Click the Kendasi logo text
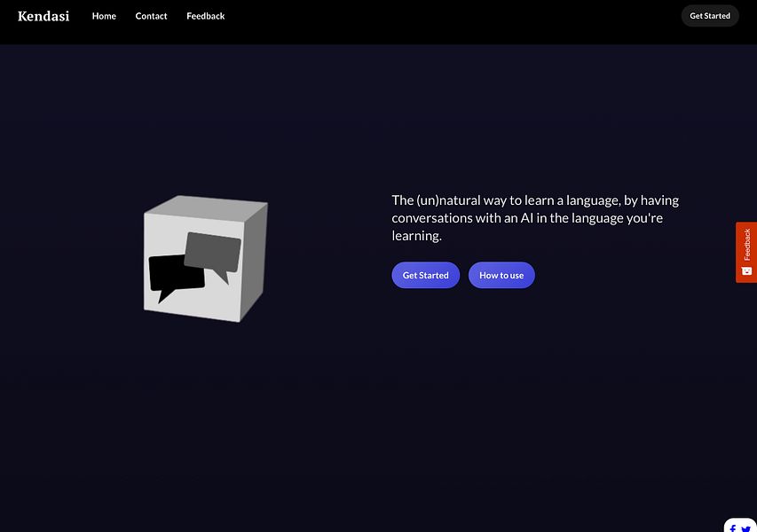The width and height of the screenshot is (757, 532). [43, 16]
